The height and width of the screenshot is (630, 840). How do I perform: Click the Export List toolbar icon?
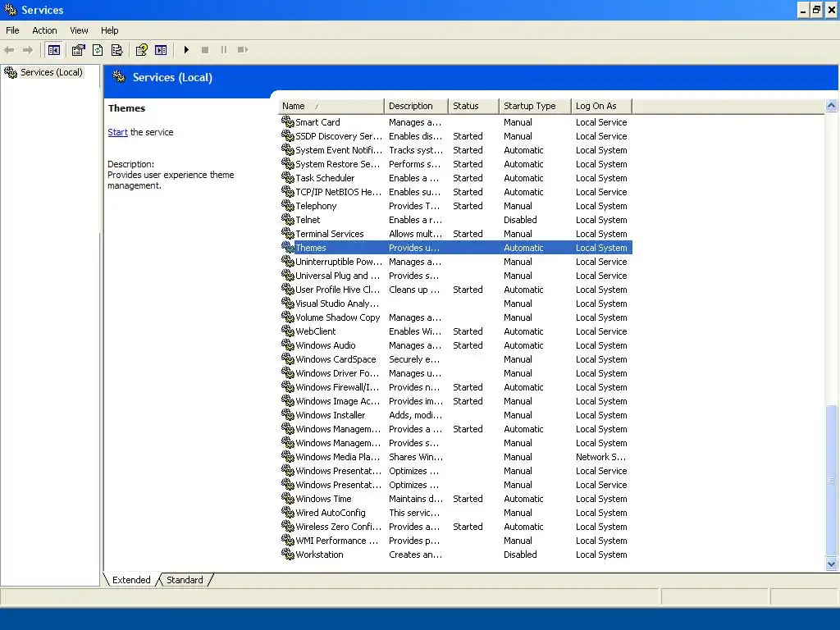coord(116,50)
